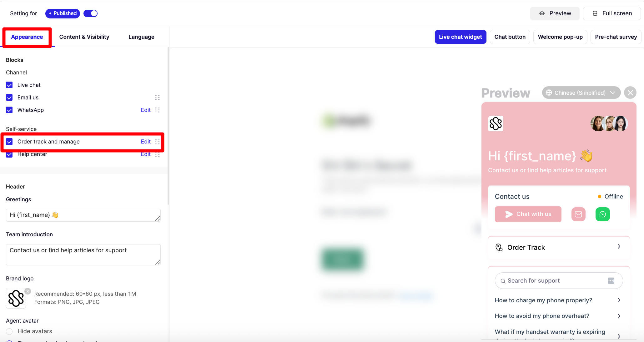Click chatbot icon in Search for support bar
644x342 pixels.
pyautogui.click(x=611, y=281)
